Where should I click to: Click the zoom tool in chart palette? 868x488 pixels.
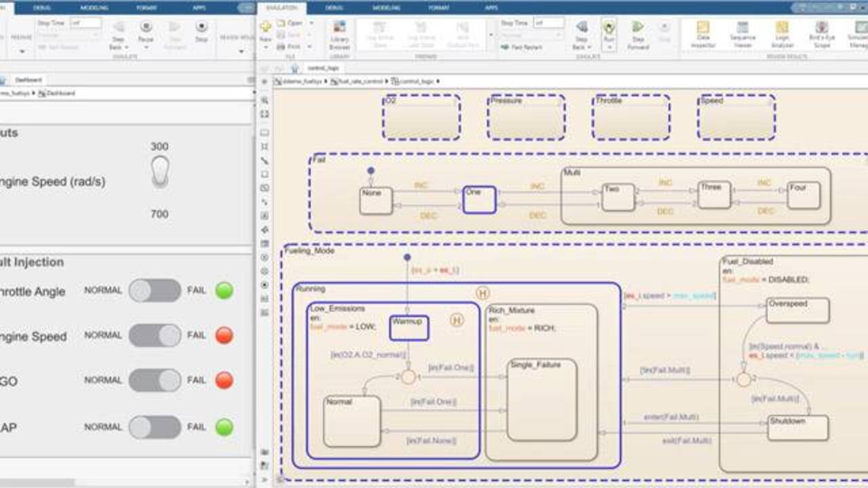(x=264, y=100)
